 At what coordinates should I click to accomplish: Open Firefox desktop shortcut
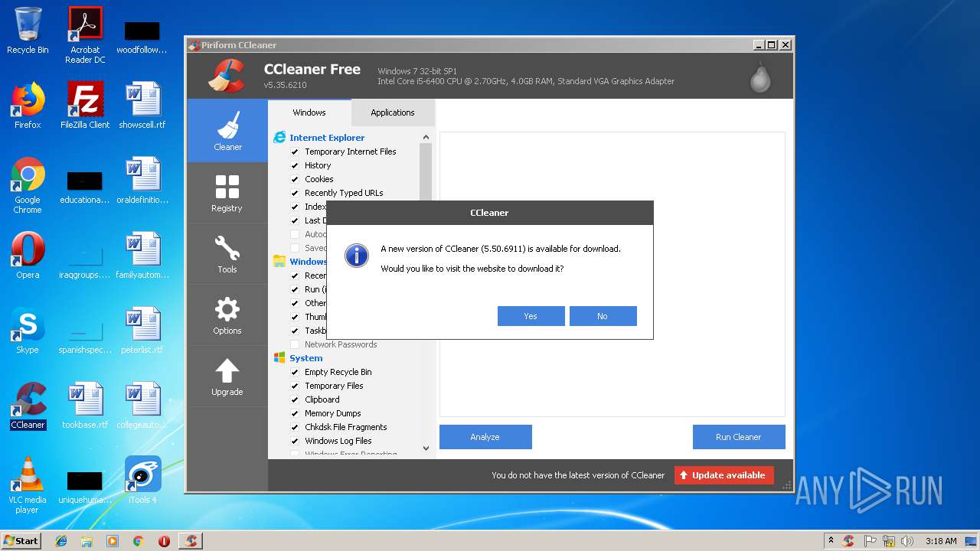pyautogui.click(x=28, y=106)
